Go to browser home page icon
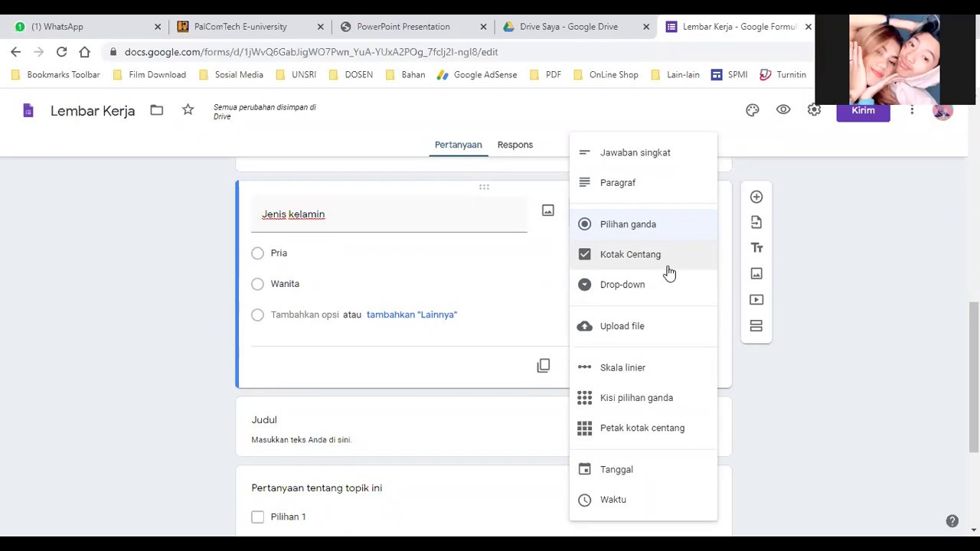 [x=84, y=52]
